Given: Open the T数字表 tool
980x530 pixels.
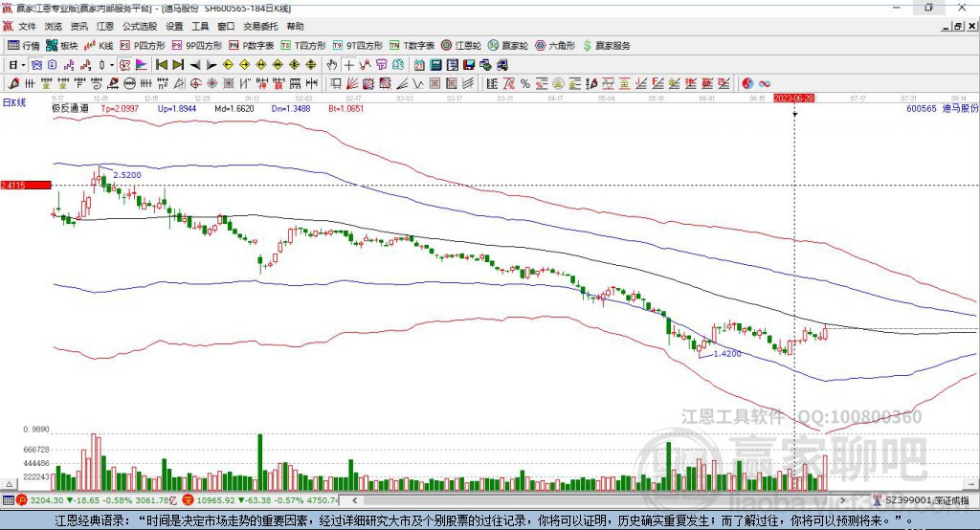Looking at the screenshot, I should point(412,46).
